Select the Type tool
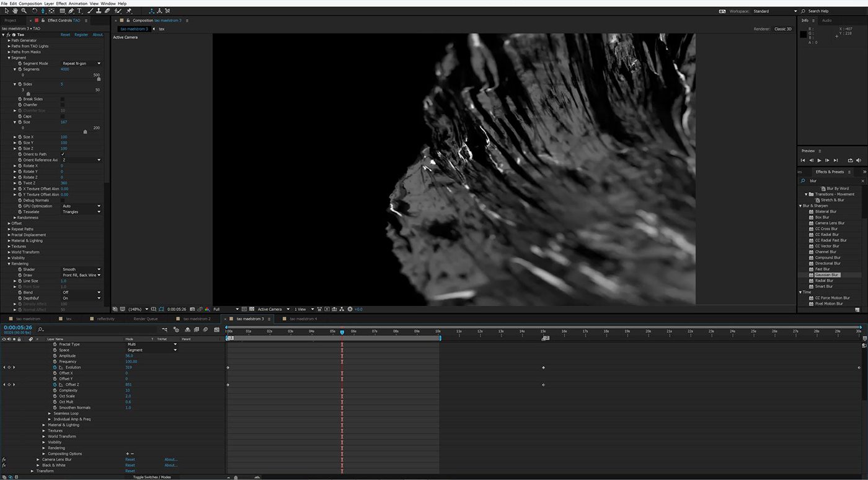 tap(79, 11)
